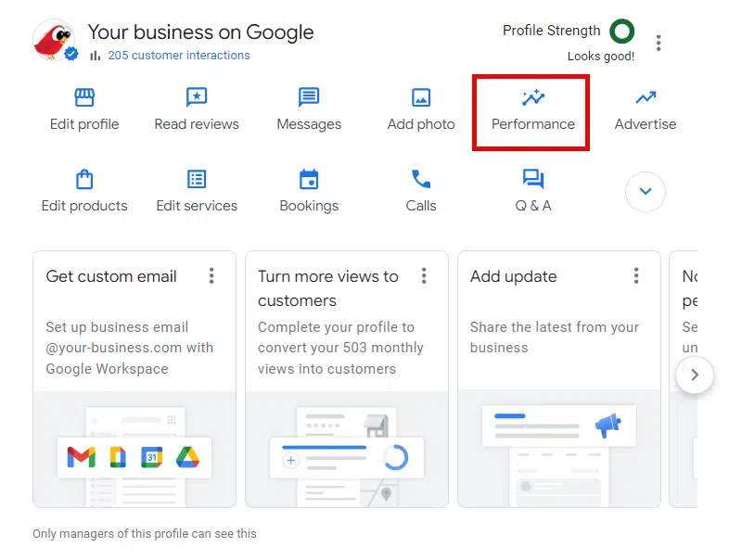Select the Add photo icon
The width and height of the screenshot is (729, 560).
(x=421, y=97)
